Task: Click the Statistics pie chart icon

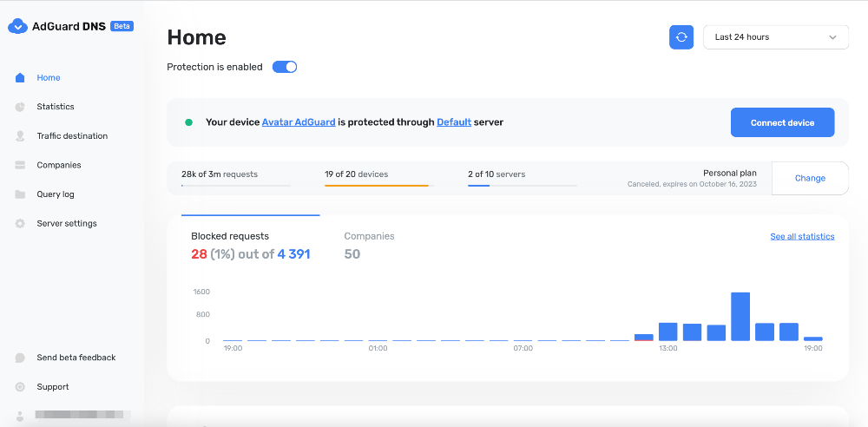Action: click(20, 107)
